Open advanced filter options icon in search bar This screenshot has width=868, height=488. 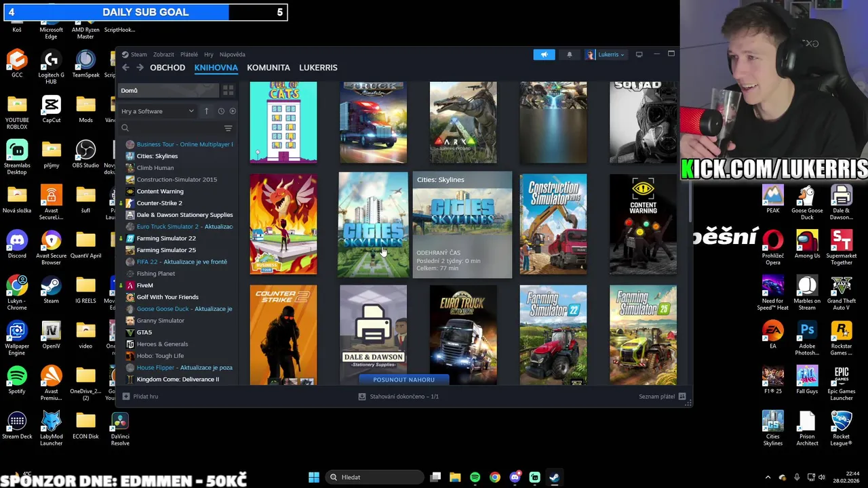click(x=228, y=128)
